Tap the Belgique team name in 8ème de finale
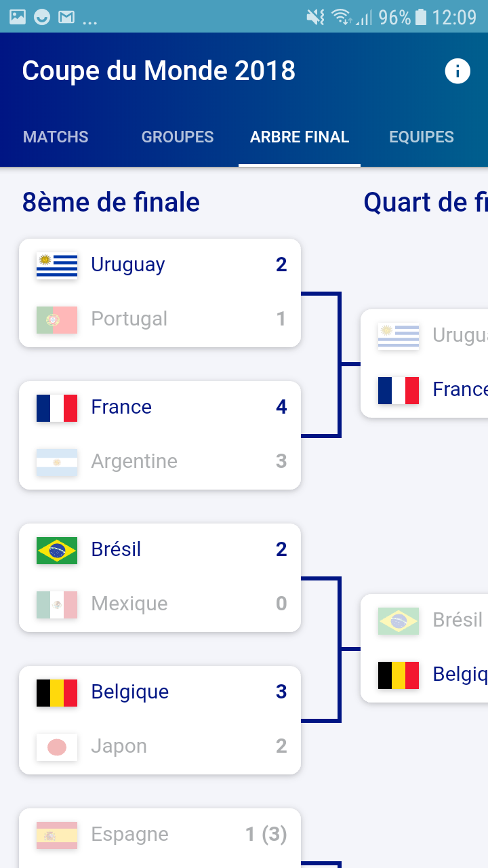Viewport: 488px width, 868px height. (x=130, y=692)
